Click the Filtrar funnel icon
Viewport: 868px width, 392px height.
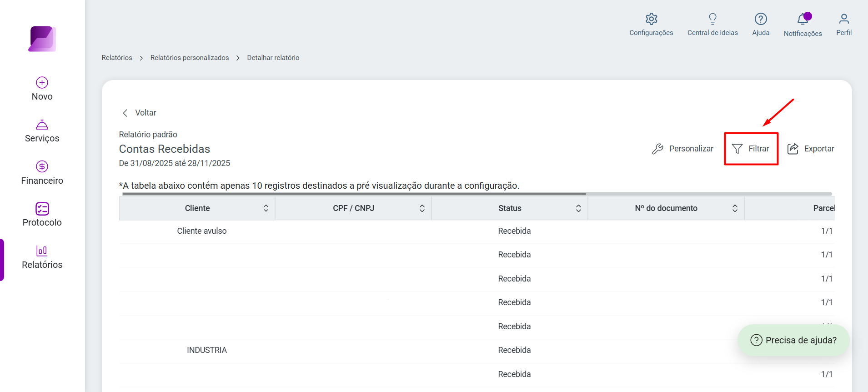[x=737, y=149]
